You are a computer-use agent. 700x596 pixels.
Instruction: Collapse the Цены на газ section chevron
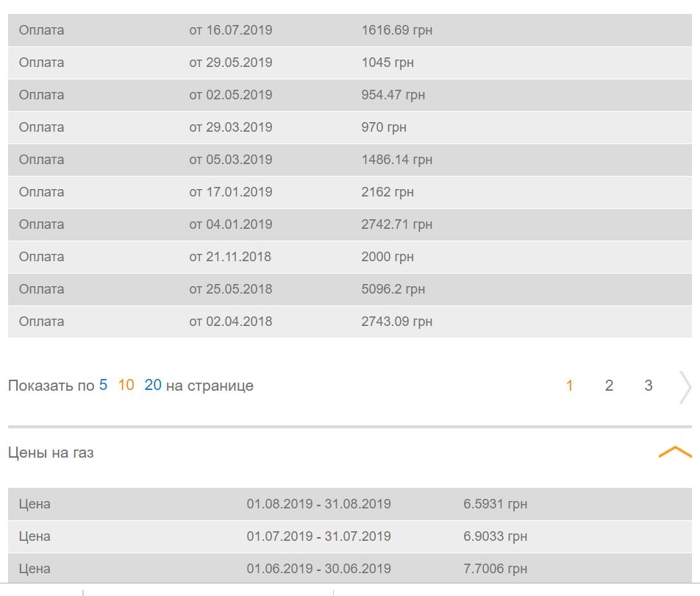pos(674,452)
